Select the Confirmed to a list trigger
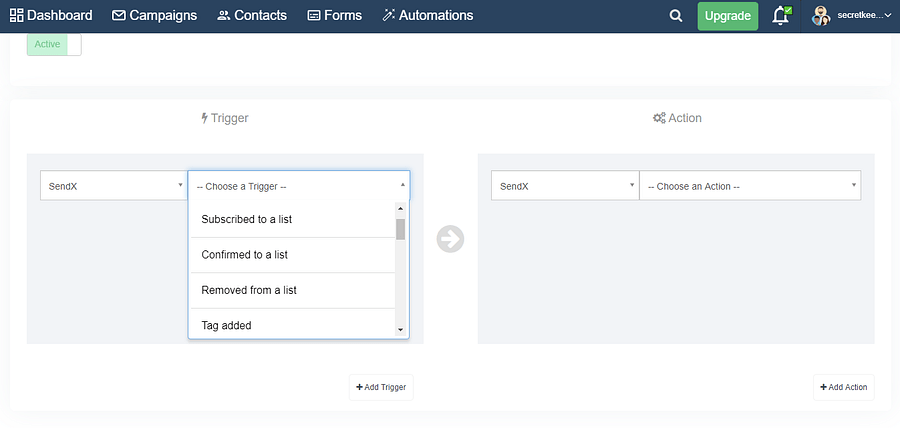Screen dimensions: 900x428 tap(244, 255)
